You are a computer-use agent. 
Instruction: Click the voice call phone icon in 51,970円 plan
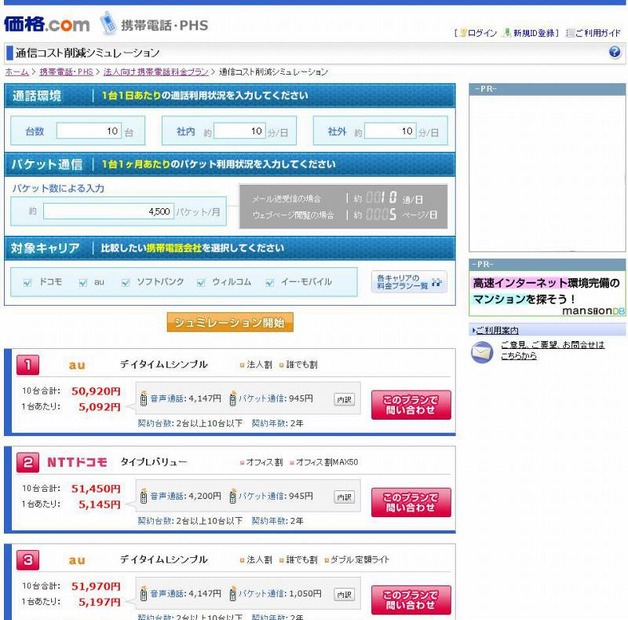[x=143, y=593]
